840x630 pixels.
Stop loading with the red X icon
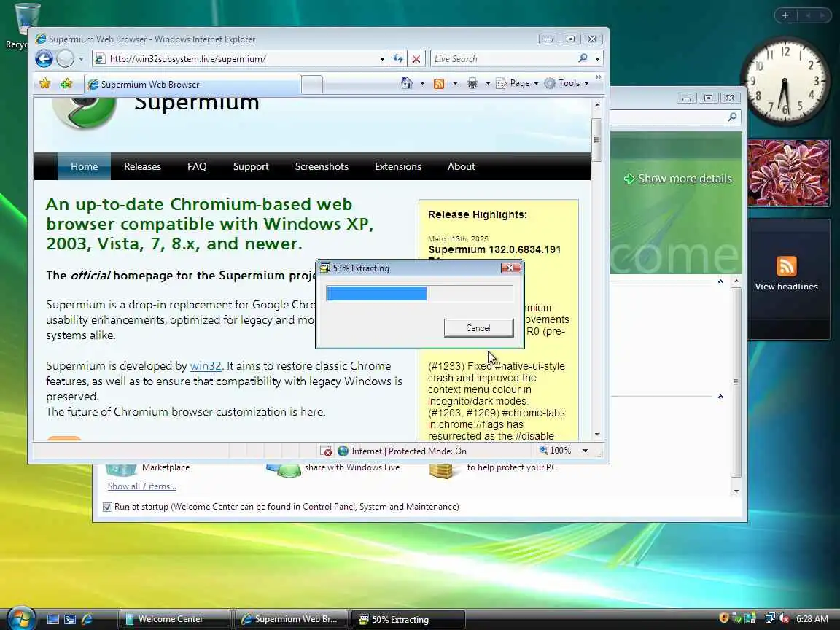(416, 59)
